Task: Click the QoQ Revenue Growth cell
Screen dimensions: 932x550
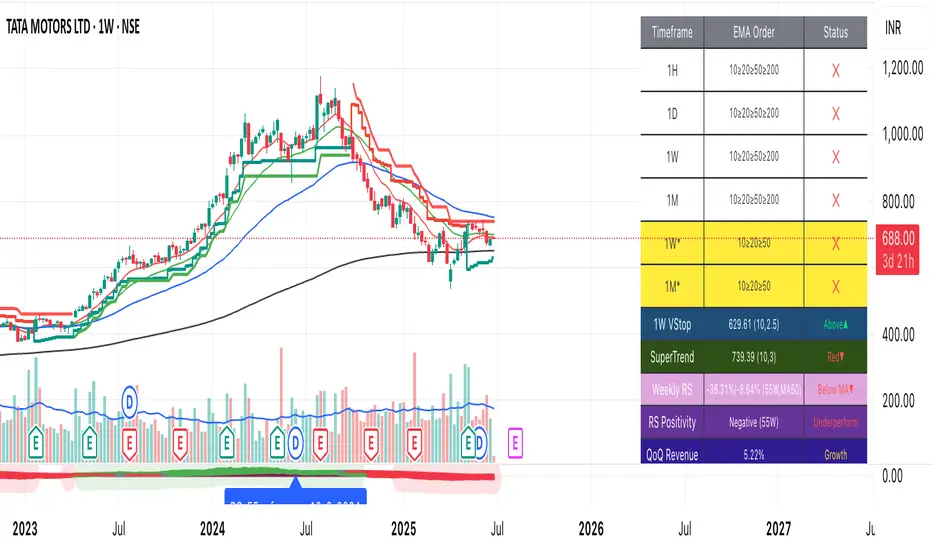Action: pos(835,455)
